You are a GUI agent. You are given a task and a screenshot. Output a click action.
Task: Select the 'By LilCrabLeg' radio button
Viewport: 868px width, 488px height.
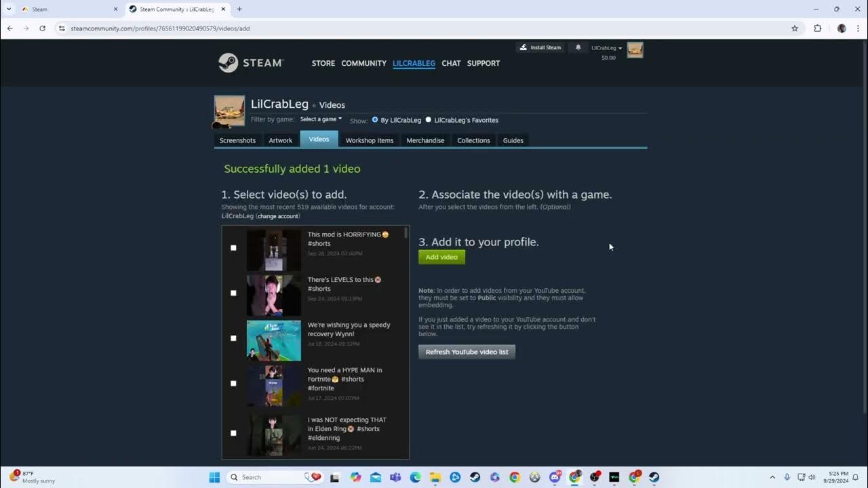tap(375, 120)
